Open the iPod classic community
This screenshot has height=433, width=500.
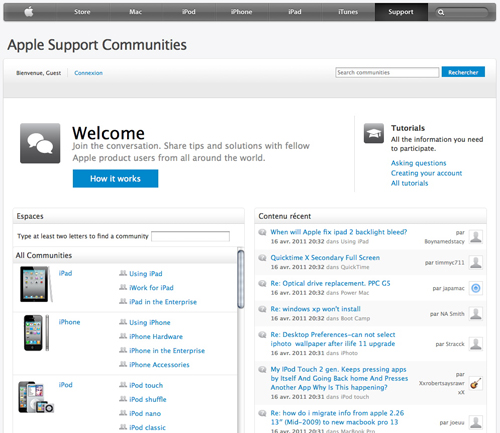[147, 427]
